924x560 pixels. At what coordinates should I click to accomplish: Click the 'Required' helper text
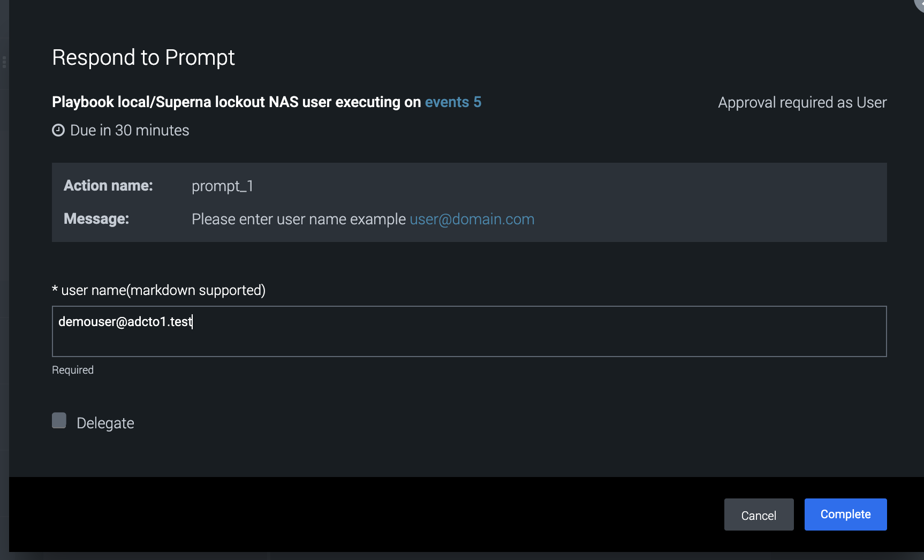click(73, 370)
